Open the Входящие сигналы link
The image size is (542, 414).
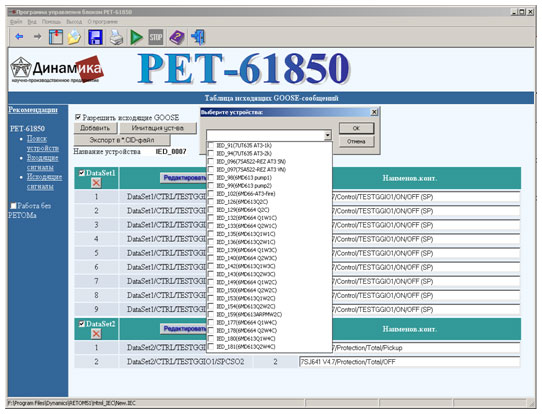(43, 162)
